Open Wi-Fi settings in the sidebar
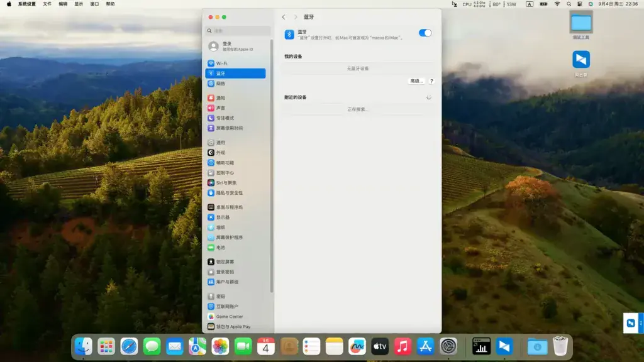This screenshot has height=362, width=644. click(x=235, y=63)
